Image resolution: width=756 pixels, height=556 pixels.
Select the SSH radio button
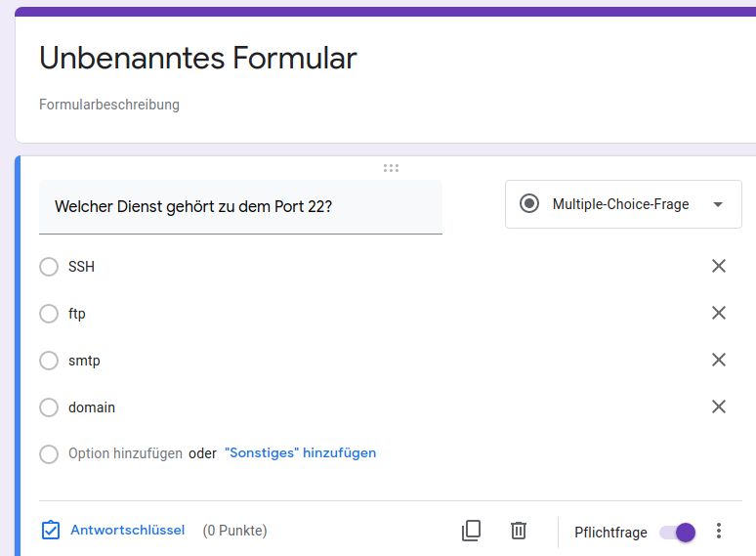[49, 267]
